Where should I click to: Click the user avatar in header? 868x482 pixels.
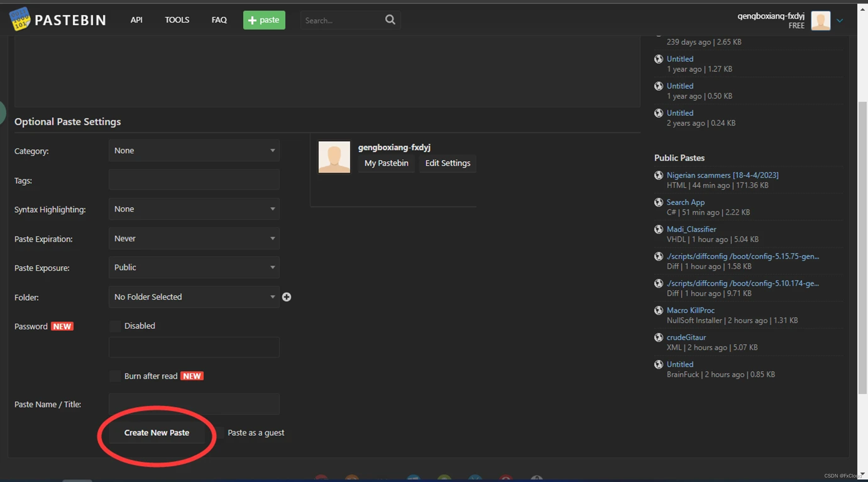tap(821, 20)
